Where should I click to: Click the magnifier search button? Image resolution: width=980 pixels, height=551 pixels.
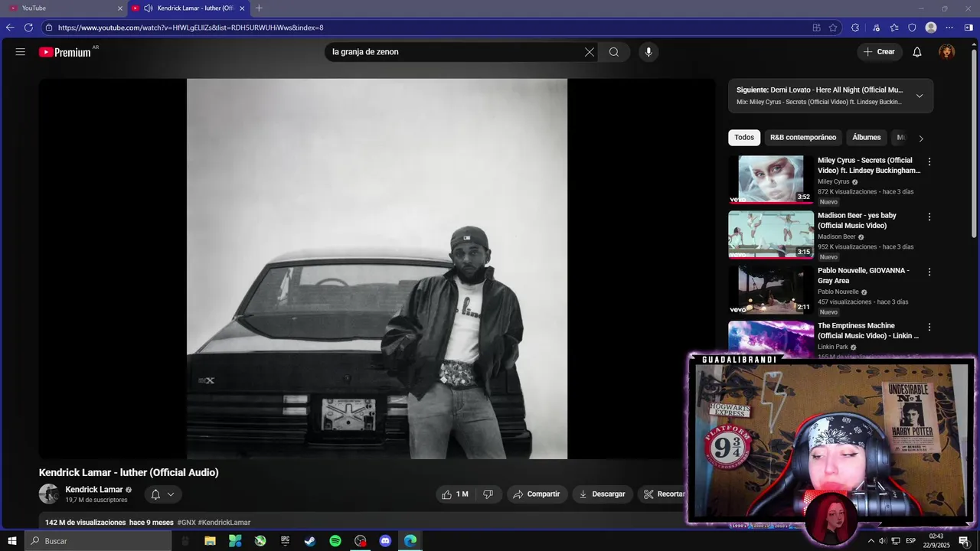pyautogui.click(x=614, y=52)
